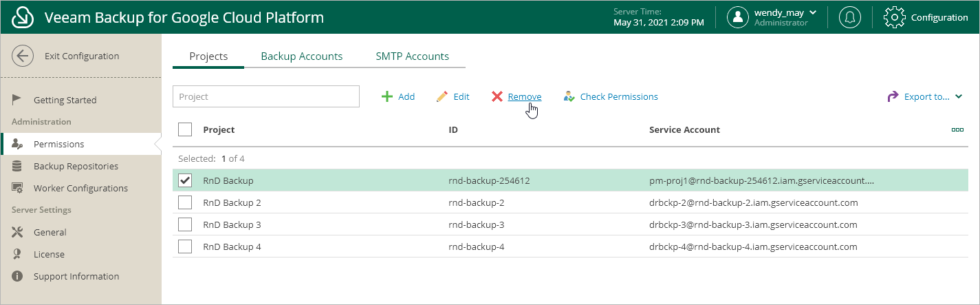This screenshot has height=305, width=980.
Task: Toggle the select-all projects checkbox
Action: [185, 129]
